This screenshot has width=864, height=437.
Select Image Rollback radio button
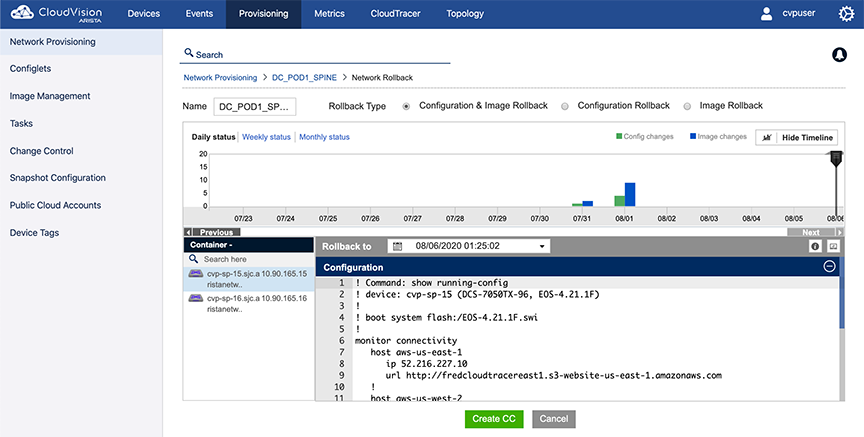687,106
